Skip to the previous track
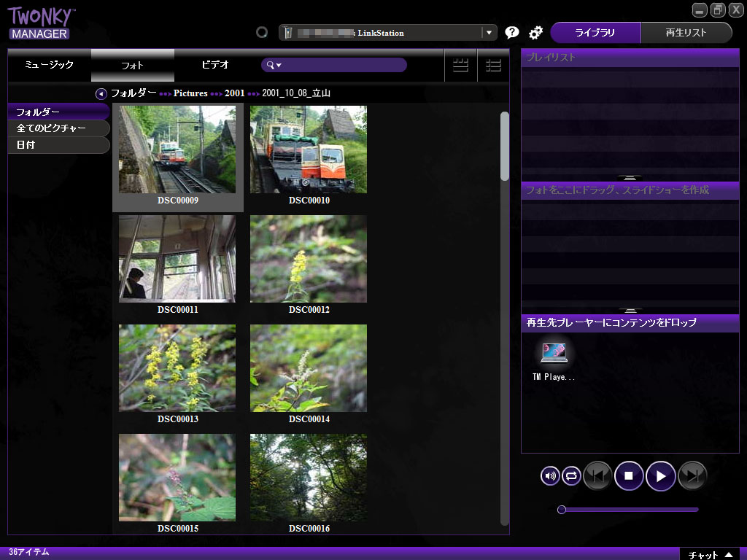 597,476
